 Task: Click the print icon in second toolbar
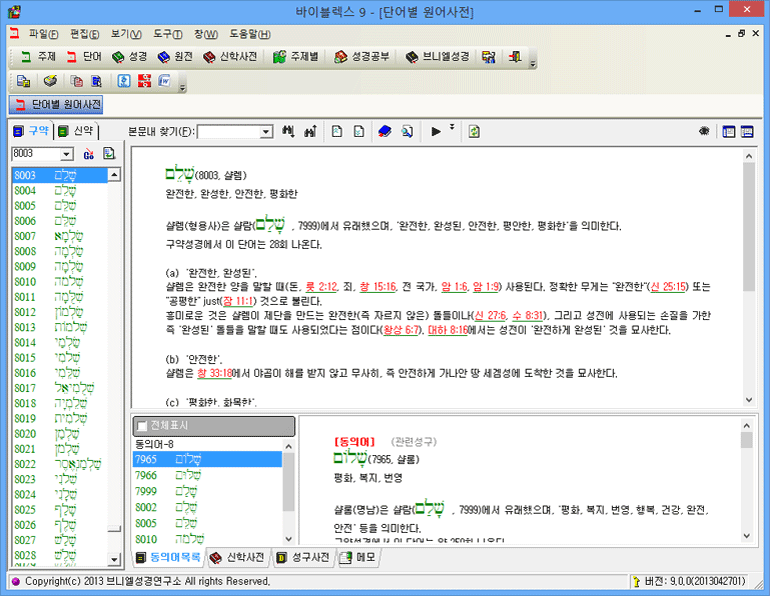coord(50,81)
